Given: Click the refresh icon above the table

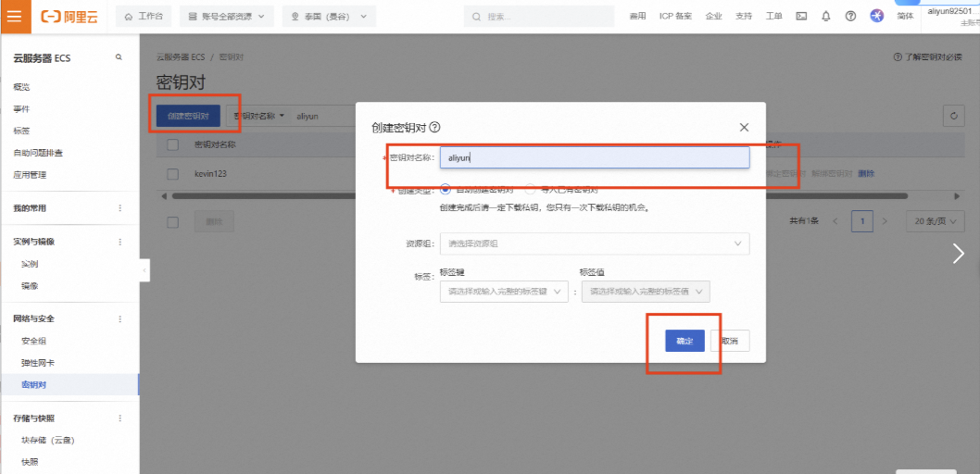Looking at the screenshot, I should (x=953, y=116).
